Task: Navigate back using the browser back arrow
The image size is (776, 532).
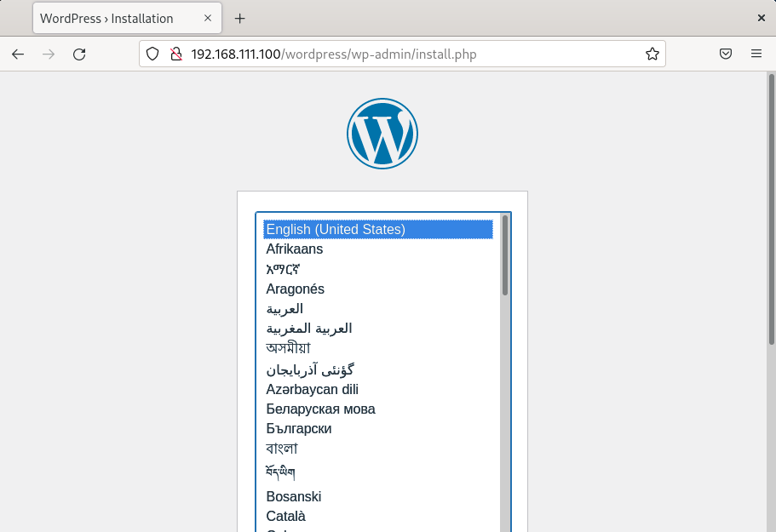Action: 18,54
